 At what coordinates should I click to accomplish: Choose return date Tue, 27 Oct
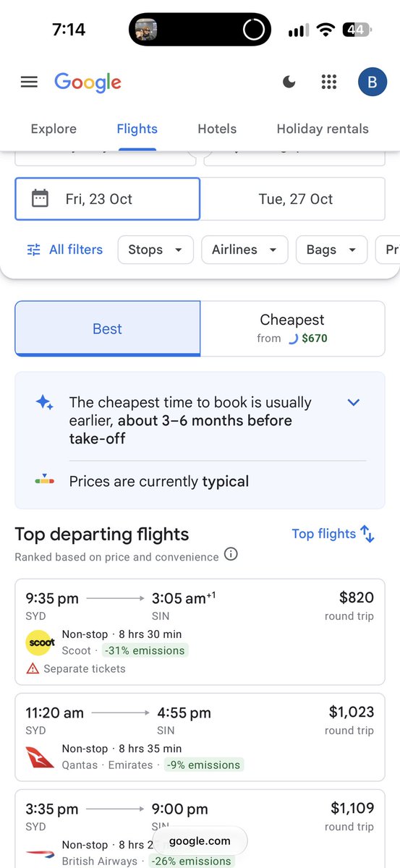(292, 199)
